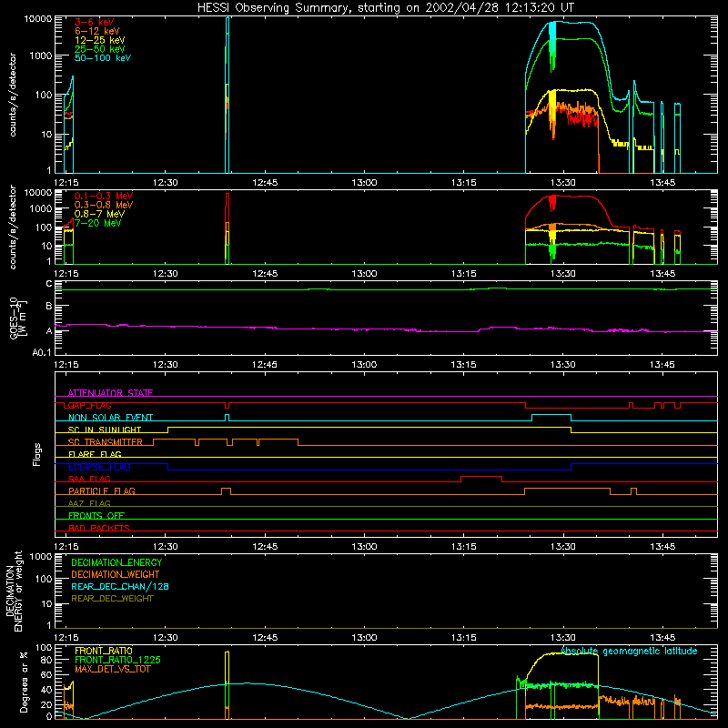Click the Flags vertical axis title
The width and height of the screenshot is (728, 728).
[x=37, y=454]
